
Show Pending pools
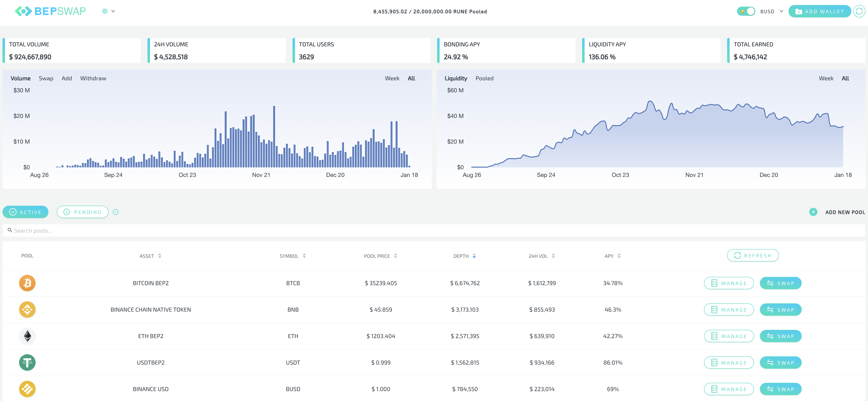83,212
